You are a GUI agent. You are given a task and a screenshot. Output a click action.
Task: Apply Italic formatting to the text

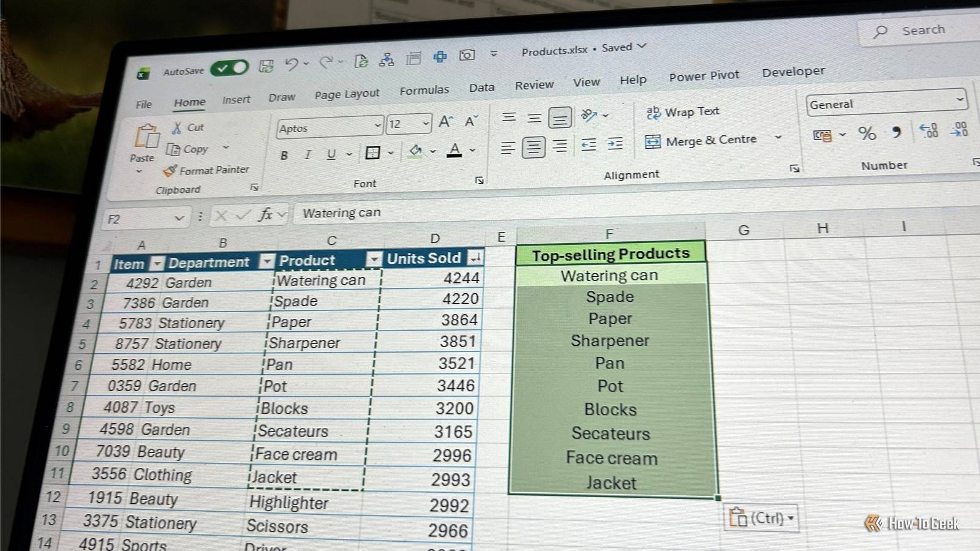pos(307,155)
